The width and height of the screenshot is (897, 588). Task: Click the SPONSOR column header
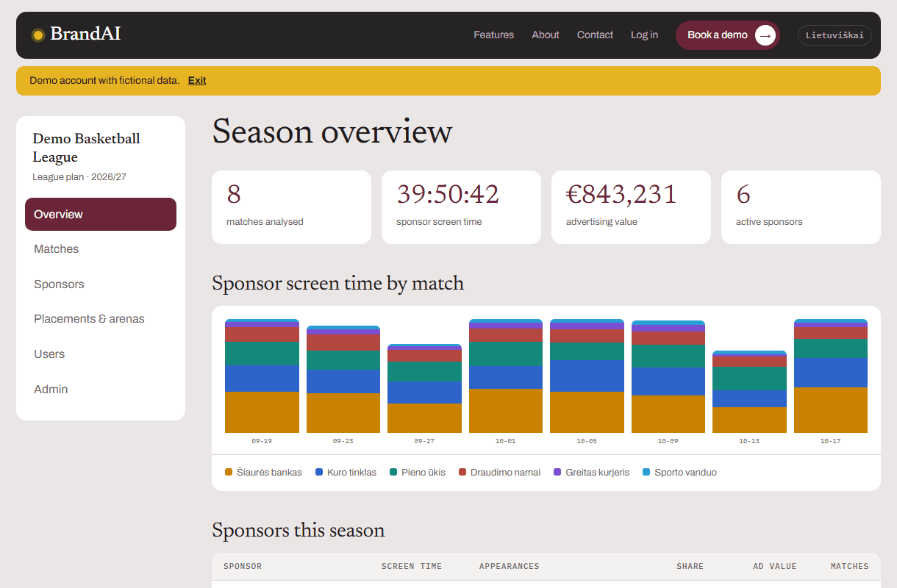click(x=243, y=566)
